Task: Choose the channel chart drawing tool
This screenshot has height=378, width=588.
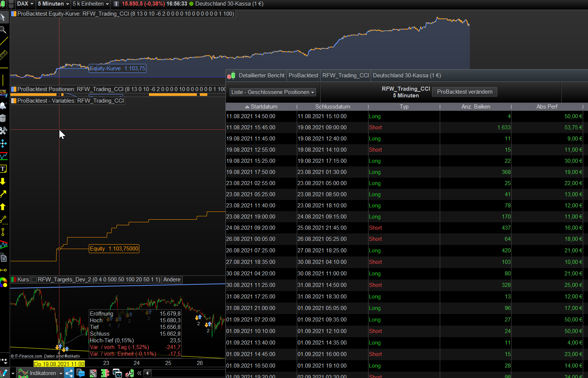Action: [x=3, y=156]
